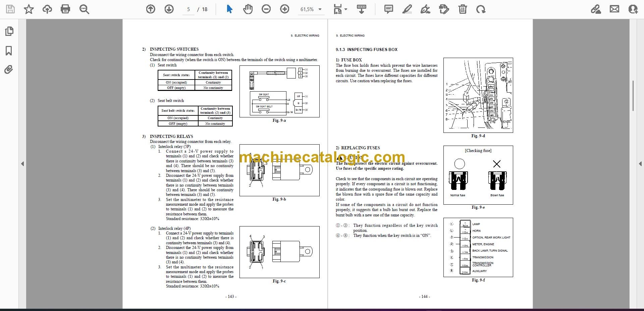Click 'Interlock relay (4P)' text
This screenshot has height=311, width=644.
[174, 228]
